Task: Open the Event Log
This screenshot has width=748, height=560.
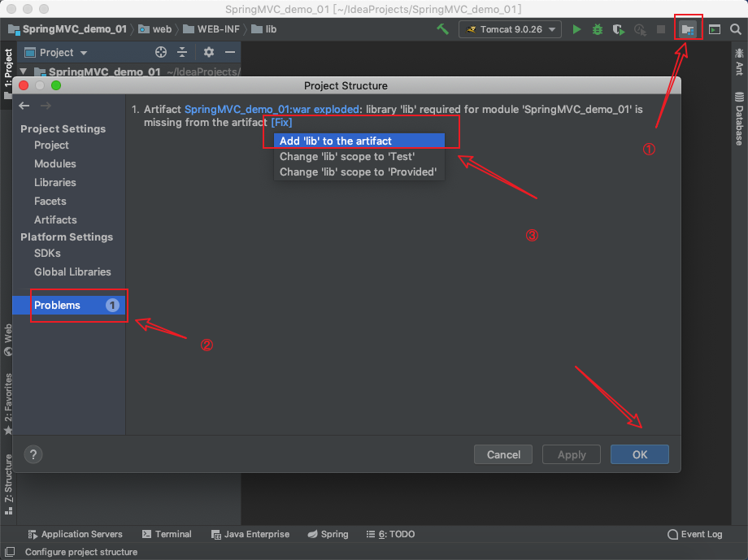Action: click(x=694, y=534)
